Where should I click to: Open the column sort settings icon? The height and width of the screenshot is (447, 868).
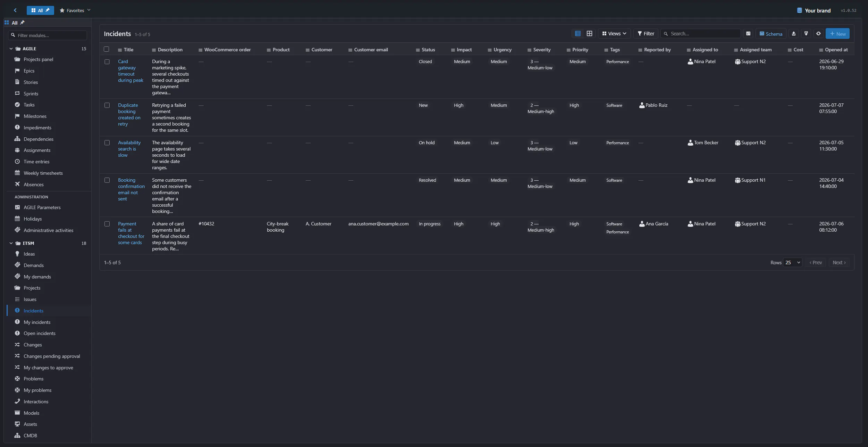[x=748, y=34]
